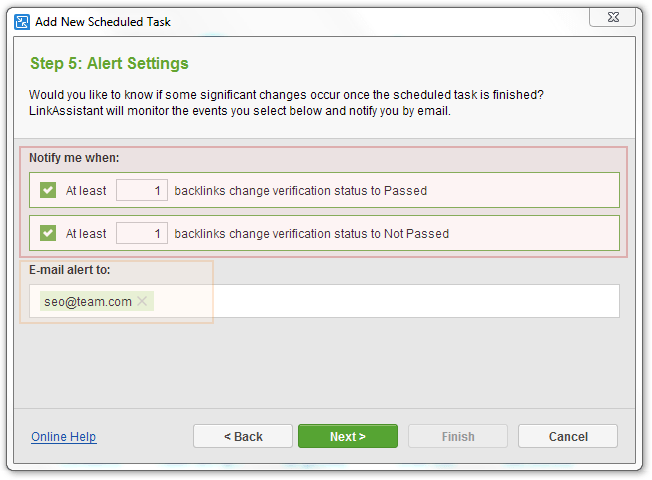Proceed with the green Next > button
Screen dimensions: 652x480
pos(348,436)
